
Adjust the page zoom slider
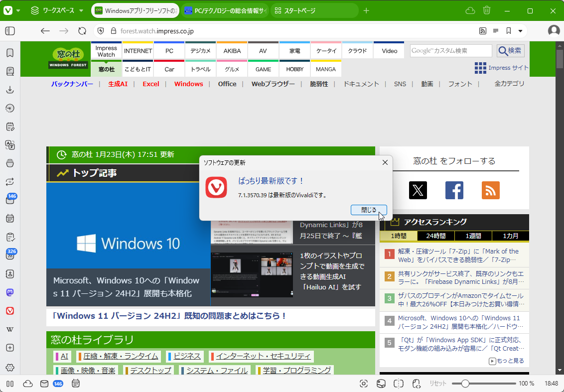[x=465, y=384]
